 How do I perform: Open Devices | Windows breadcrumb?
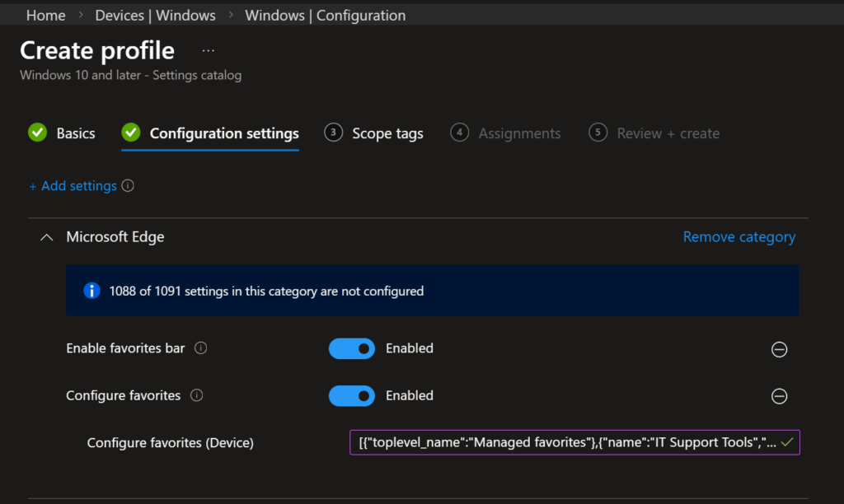(155, 15)
